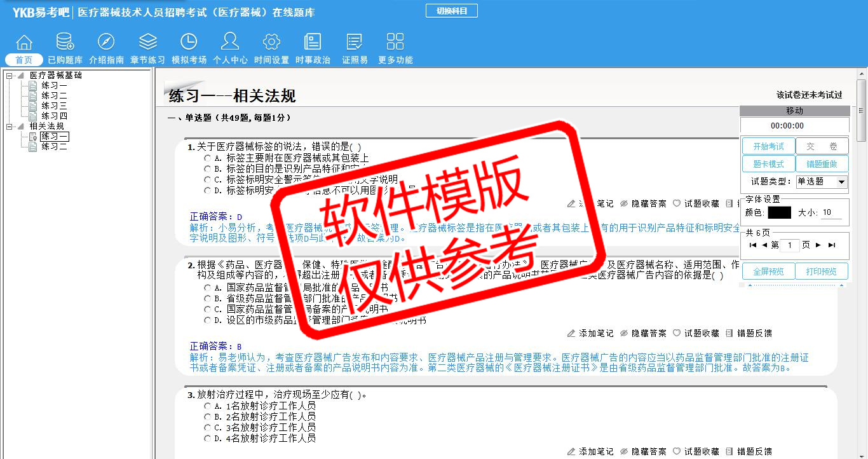Click the 开始考试 button
The width and height of the screenshot is (868, 459).
pos(768,147)
